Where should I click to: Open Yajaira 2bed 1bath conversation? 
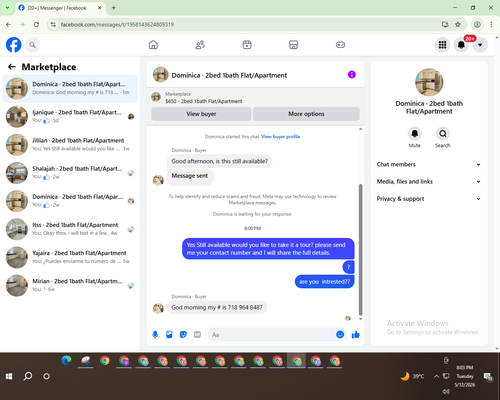[x=70, y=257]
